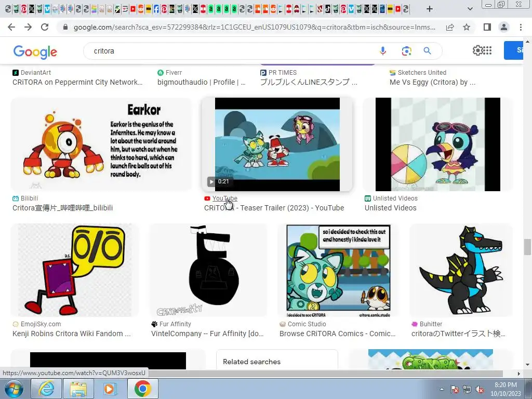This screenshot has width=532, height=399.
Task: Open the Unlisted Videos result link
Action: pos(390,208)
